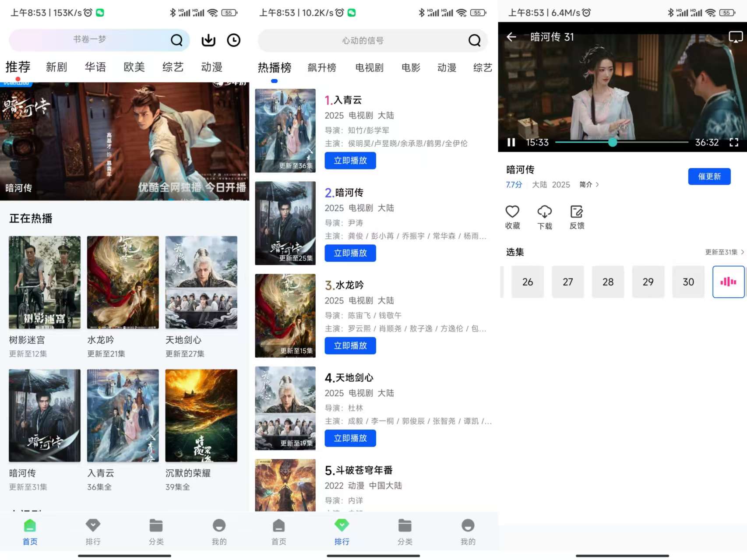Open the 树影迷宫 poster thumbnail
Screen dimensions: 747x560
(45, 282)
